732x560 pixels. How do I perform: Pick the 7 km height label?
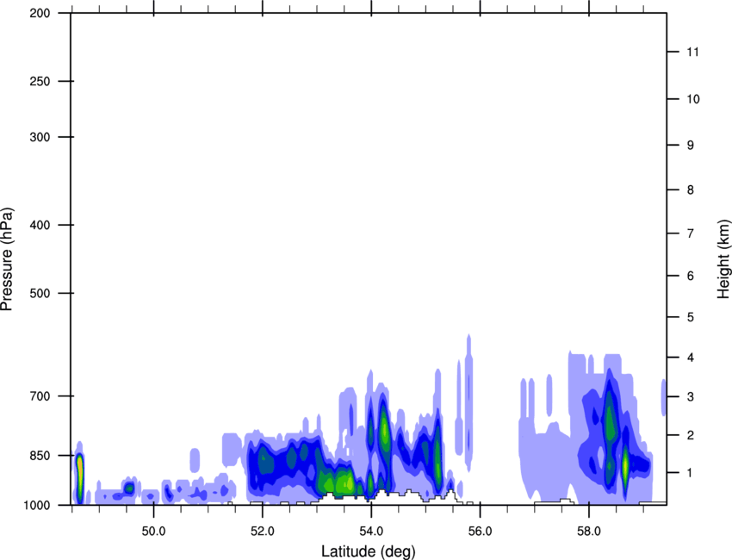[691, 233]
